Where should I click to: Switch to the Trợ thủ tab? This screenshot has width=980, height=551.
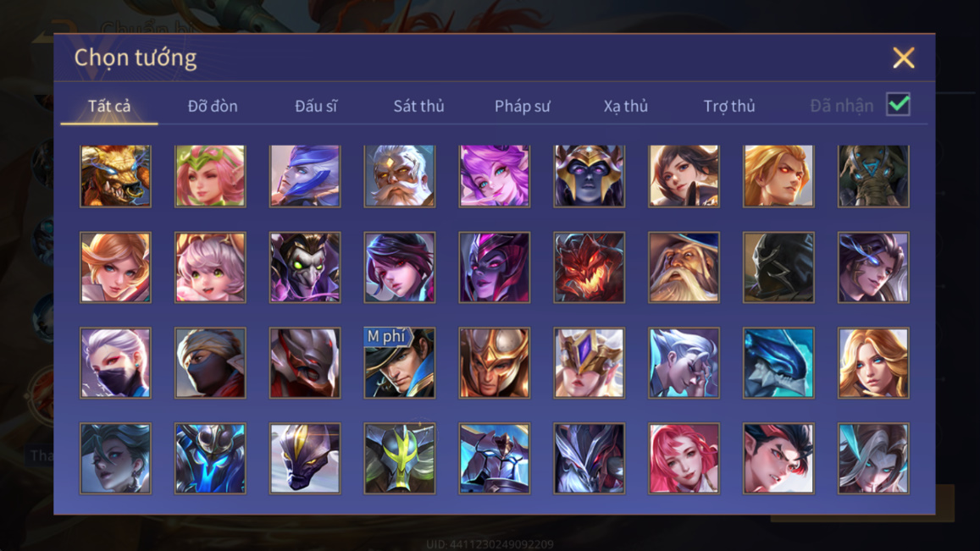[x=729, y=106]
